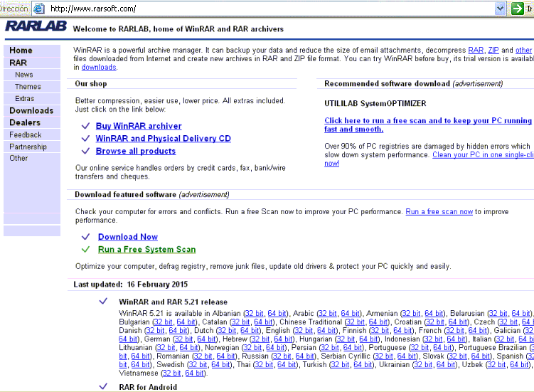Download Catalan 64 bit WinRAR
The image size is (534, 392).
coord(263,322)
